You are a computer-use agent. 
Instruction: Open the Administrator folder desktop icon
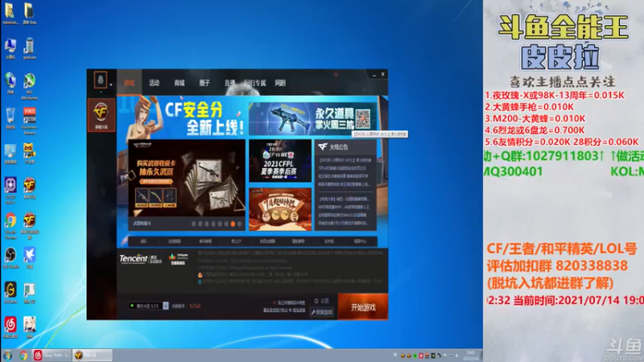click(x=10, y=14)
